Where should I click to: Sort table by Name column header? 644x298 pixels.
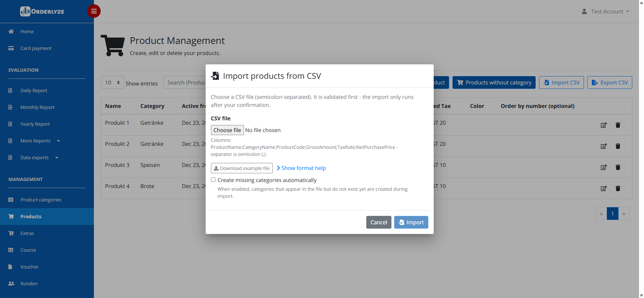[x=113, y=106]
